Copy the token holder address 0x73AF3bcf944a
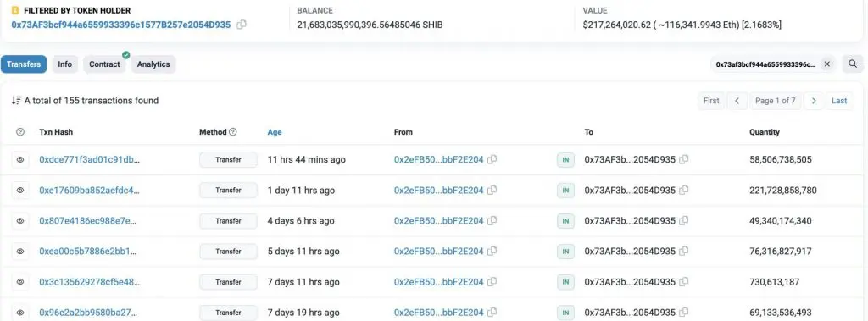868x321 pixels. [x=242, y=25]
